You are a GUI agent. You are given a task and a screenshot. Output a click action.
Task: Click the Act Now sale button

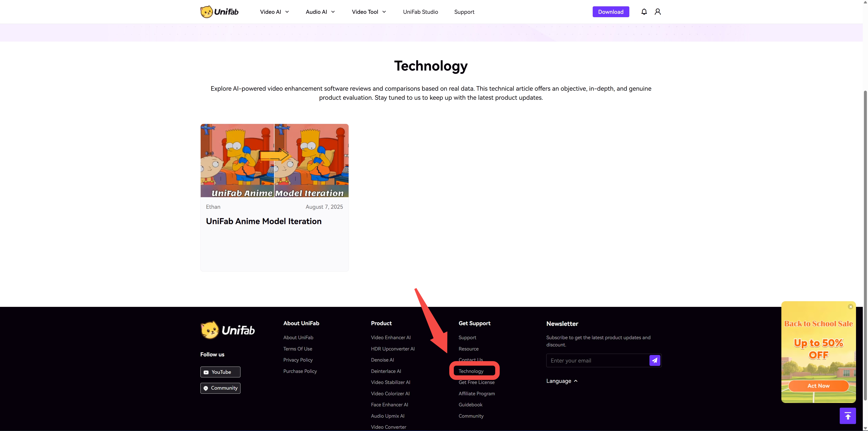pos(818,386)
